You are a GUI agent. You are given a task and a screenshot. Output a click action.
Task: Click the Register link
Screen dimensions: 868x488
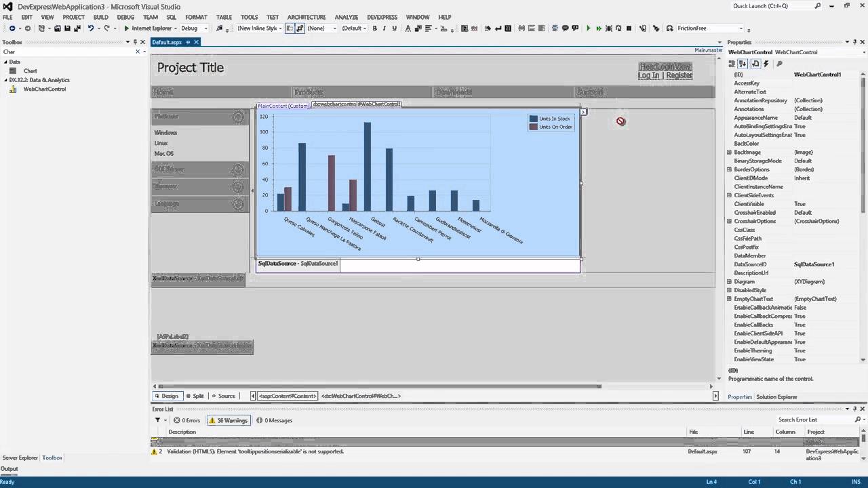coord(679,75)
